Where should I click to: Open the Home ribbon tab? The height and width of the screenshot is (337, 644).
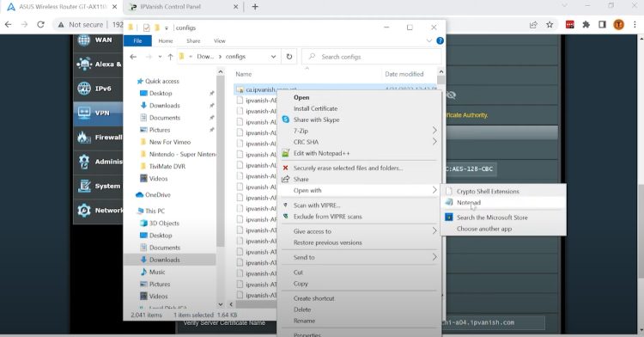[166, 40]
